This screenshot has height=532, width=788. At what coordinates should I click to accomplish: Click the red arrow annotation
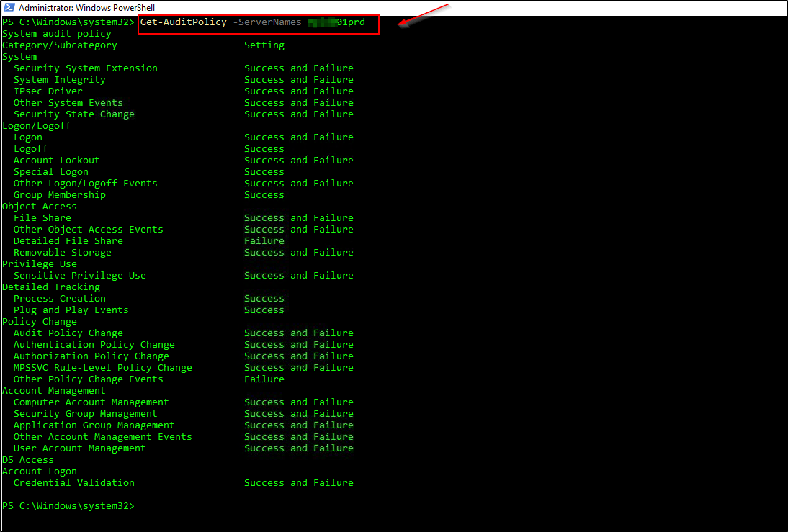point(424,17)
